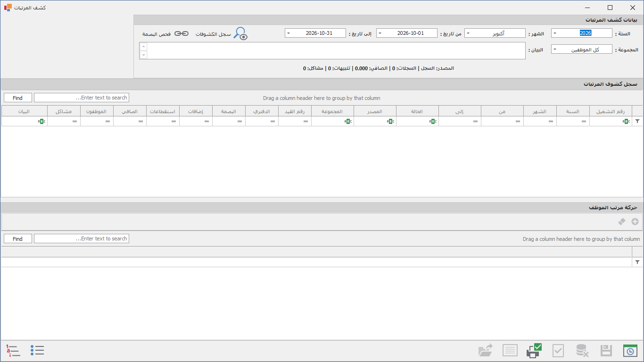Click the upper search text box

pyautogui.click(x=82, y=98)
